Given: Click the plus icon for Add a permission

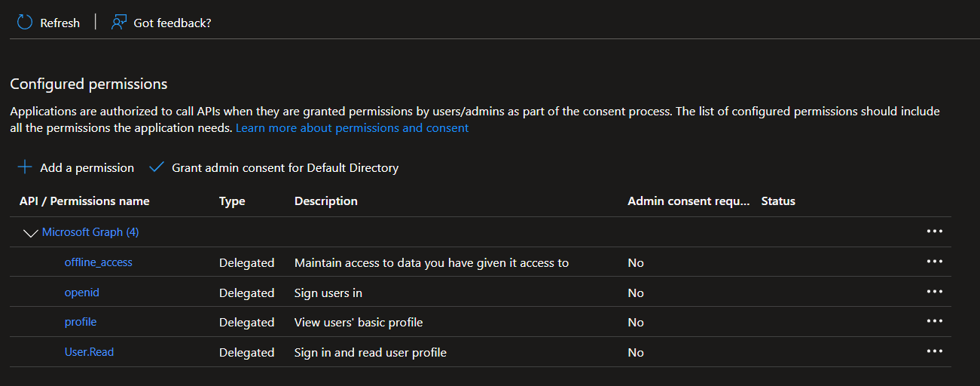Looking at the screenshot, I should [x=25, y=167].
